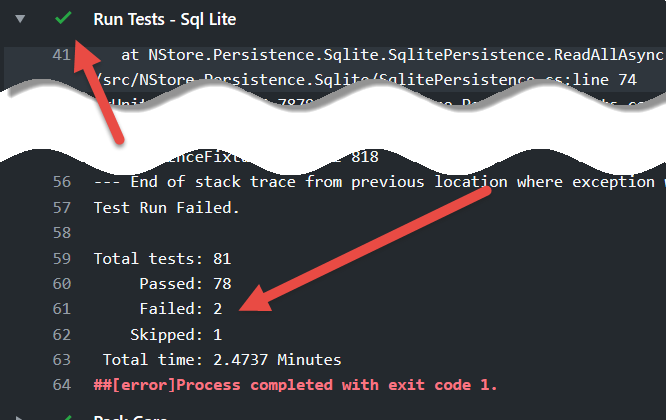Click log line number 41
Viewport: 666px width, 420px height.
point(62,55)
